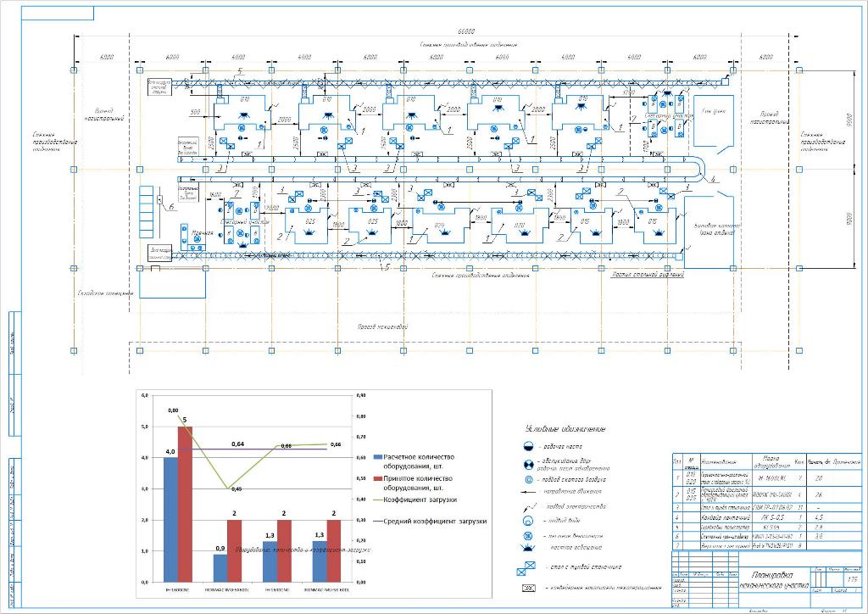
Task: Click the '0,90' value on the right axis
Action: (361, 395)
